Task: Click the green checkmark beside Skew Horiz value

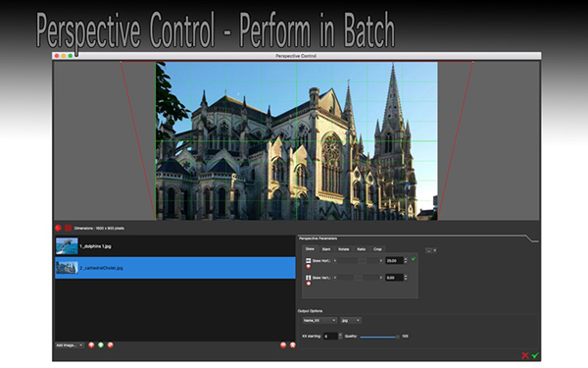Action: (x=414, y=259)
